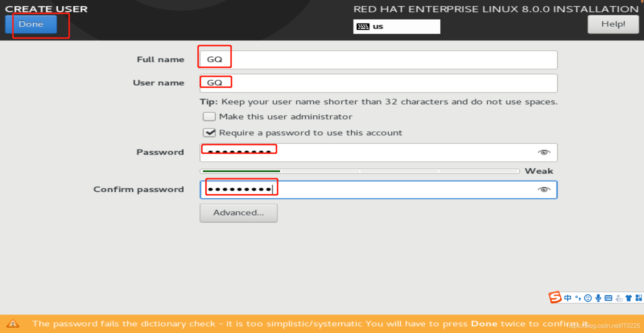Viewport: 644px width, 333px height.
Task: Click the "CREATE USER" title
Action: (46, 9)
